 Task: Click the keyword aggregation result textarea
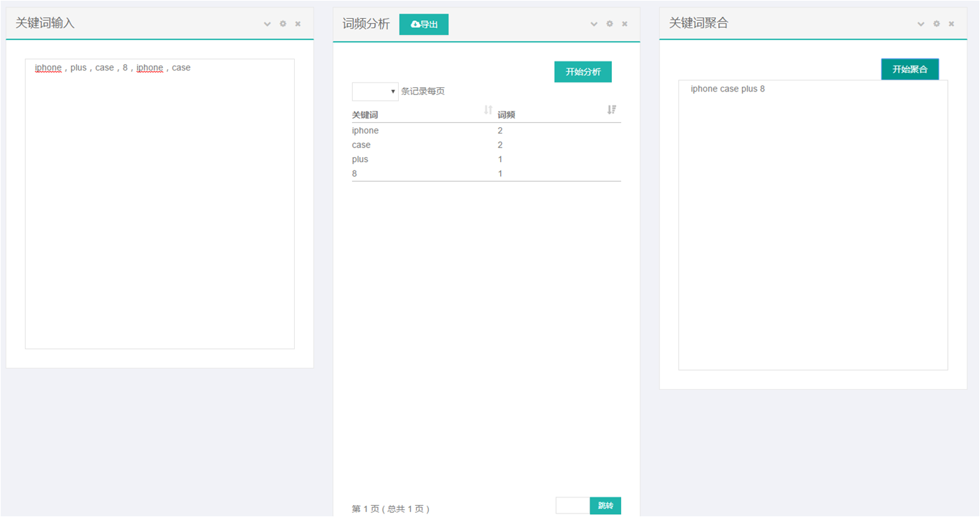[813, 225]
